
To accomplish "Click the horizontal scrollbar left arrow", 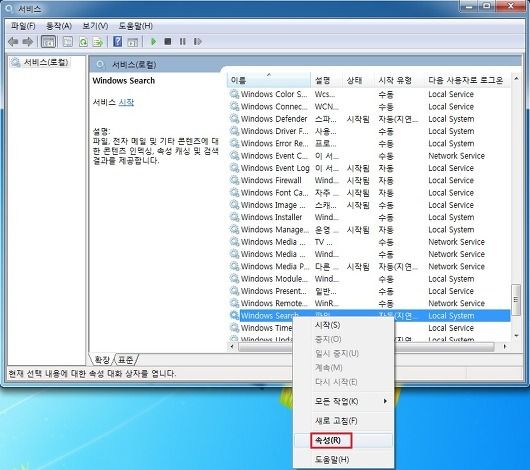I will pyautogui.click(x=232, y=347).
